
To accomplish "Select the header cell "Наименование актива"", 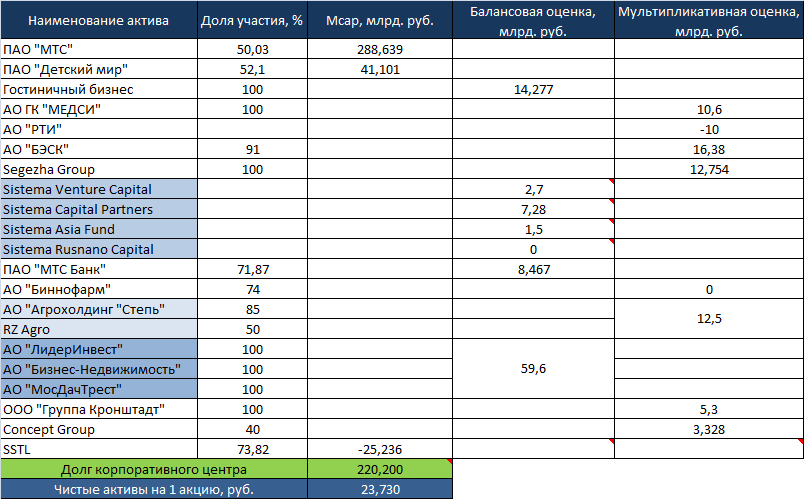I will point(98,20).
